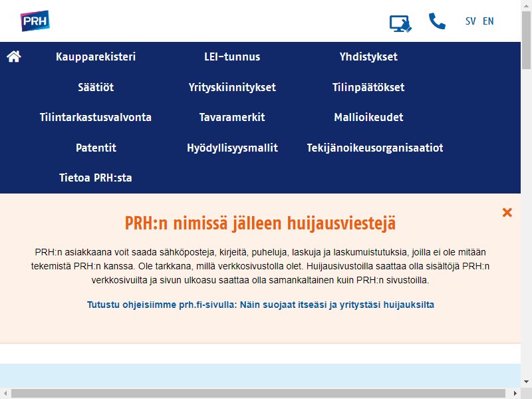Click the vertical scrollbar thumb
Image resolution: width=532 pixels, height=399 pixels.
click(x=527, y=40)
